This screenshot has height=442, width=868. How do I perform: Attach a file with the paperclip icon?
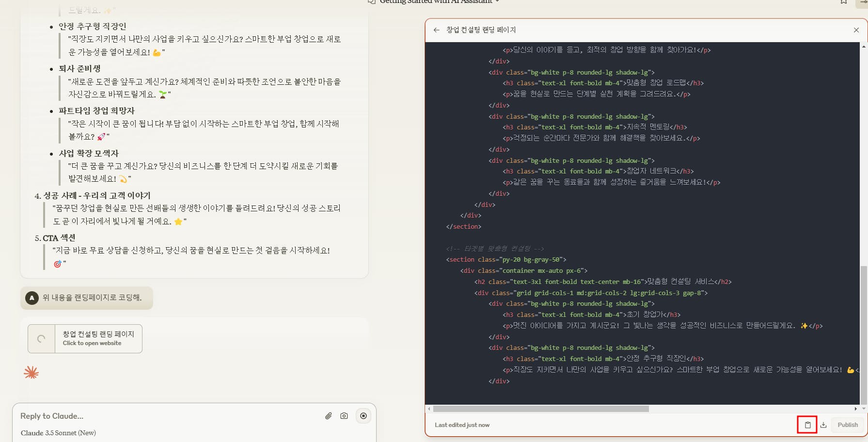tap(329, 416)
